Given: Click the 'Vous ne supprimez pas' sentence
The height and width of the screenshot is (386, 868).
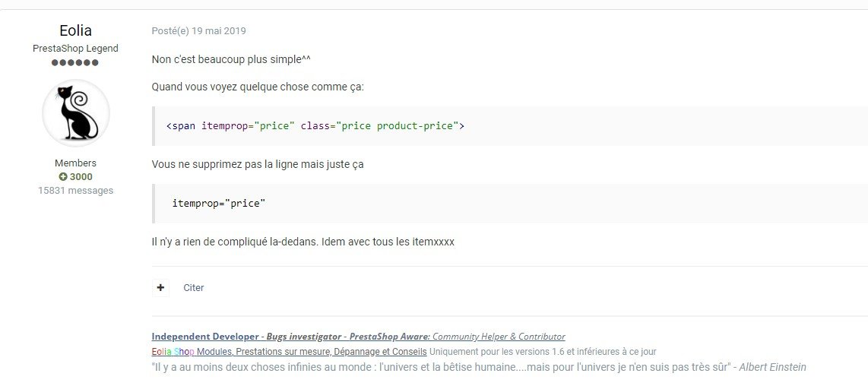Looking at the screenshot, I should click(258, 164).
